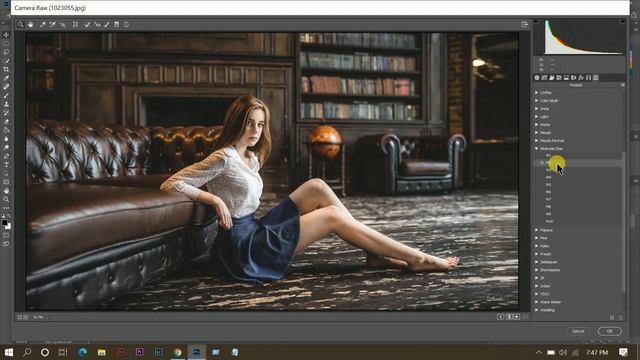640x360 pixels.
Task: Collapse the Multicolor One preset group
Action: tap(537, 149)
